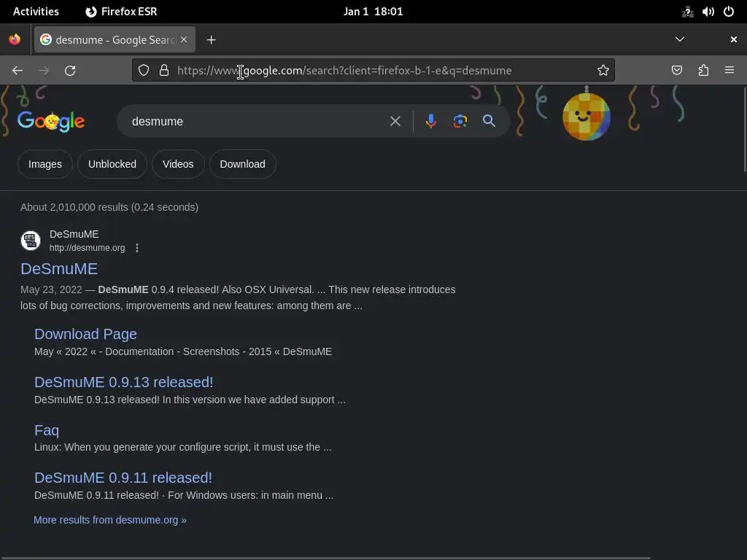Open the Faq sitelink
This screenshot has height=560, width=747.
click(x=47, y=430)
